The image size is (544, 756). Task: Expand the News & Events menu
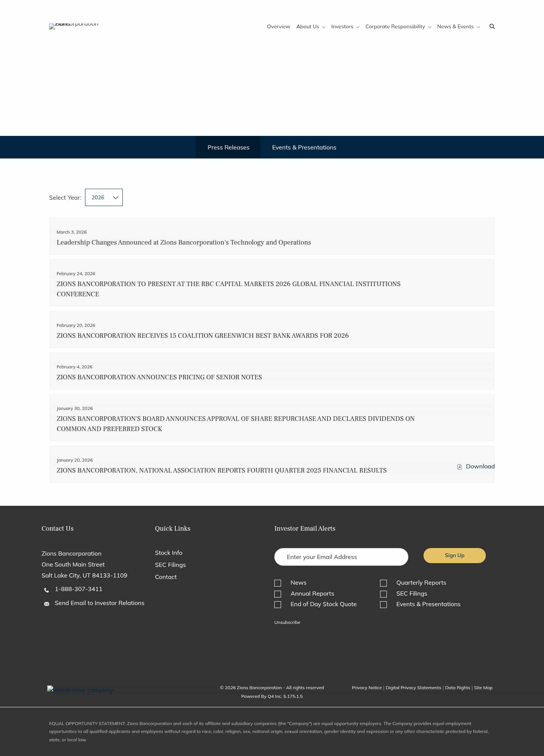point(458,26)
